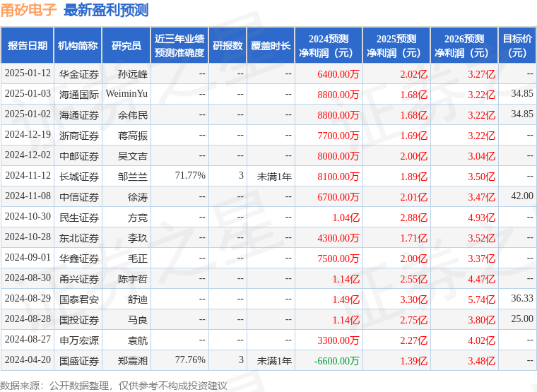Screen dimensions: 537x392
Task: Click the 8000.00万 profit value
Action: click(338, 156)
